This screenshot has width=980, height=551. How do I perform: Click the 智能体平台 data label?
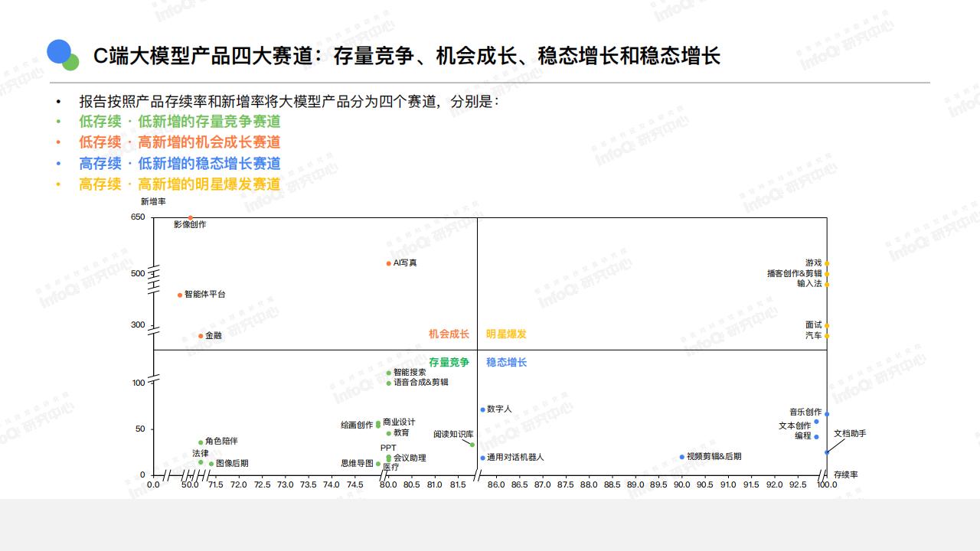click(x=205, y=295)
